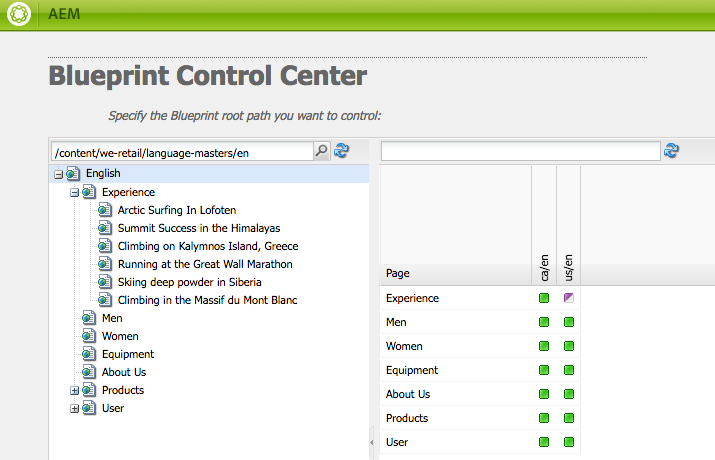The height and width of the screenshot is (460, 715).
Task: Click the ca/en green status for Men
Action: [x=544, y=322]
